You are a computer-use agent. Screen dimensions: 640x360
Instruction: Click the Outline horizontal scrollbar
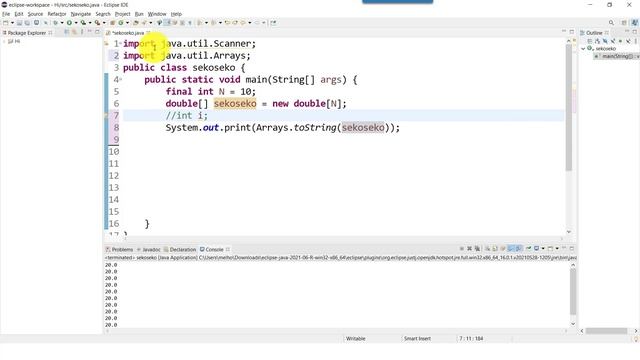pyautogui.click(x=606, y=331)
